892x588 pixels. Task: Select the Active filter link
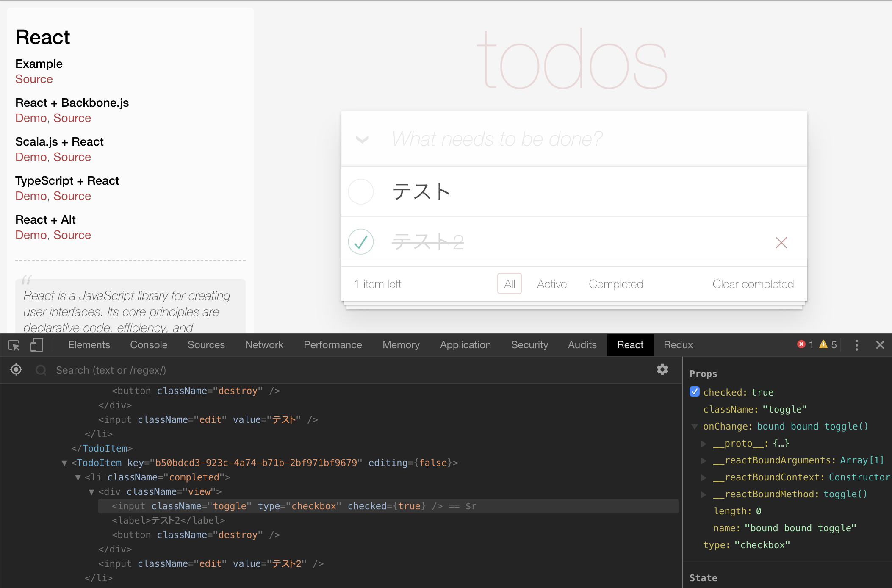point(551,284)
